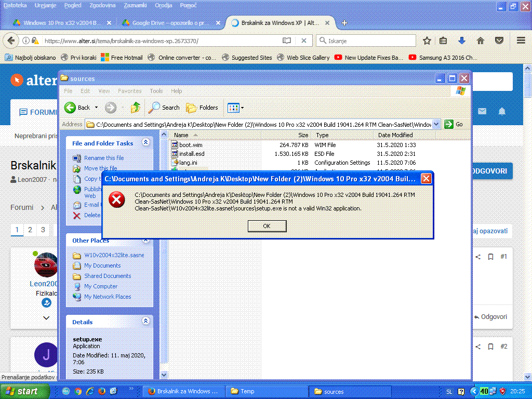Open My Documents in Other Places
The image size is (532, 399).
pyautogui.click(x=102, y=265)
